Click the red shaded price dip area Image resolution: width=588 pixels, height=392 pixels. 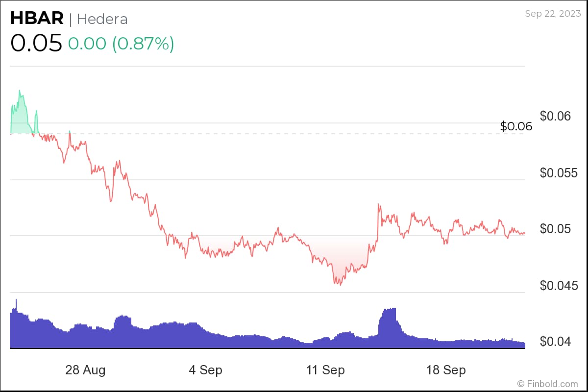tap(338, 260)
